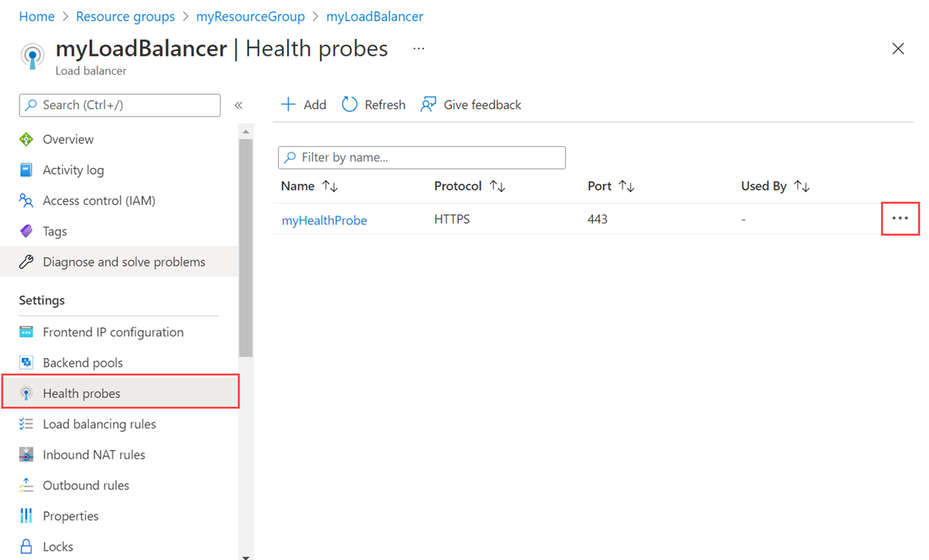Click the Load balancing rules list icon
Viewport: 929px width, 560px height.
click(x=26, y=425)
